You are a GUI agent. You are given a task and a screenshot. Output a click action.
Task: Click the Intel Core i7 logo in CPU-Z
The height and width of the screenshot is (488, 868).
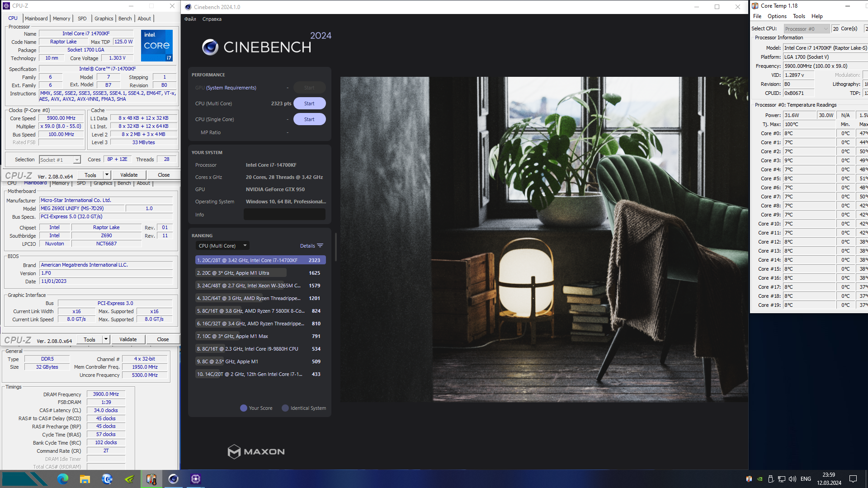[x=157, y=46]
